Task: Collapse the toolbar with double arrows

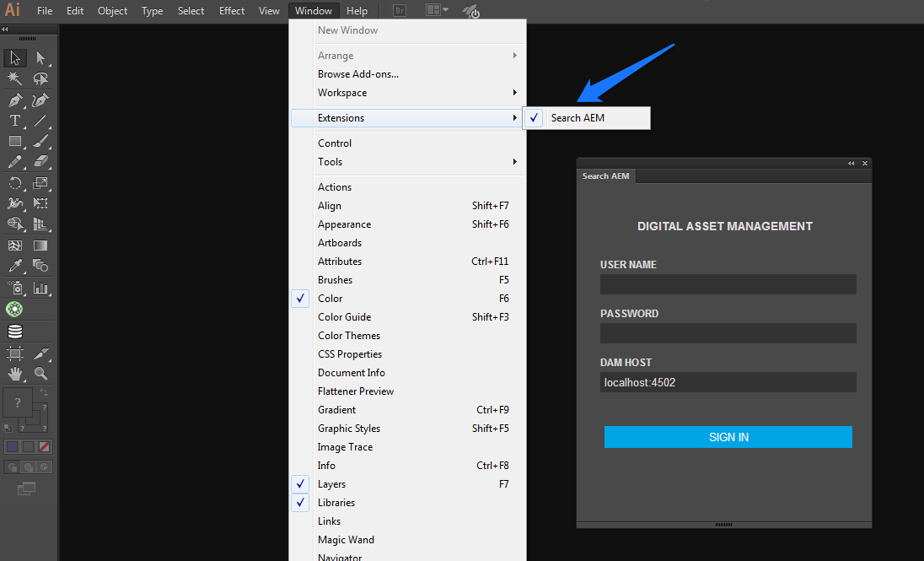Action: point(5,29)
